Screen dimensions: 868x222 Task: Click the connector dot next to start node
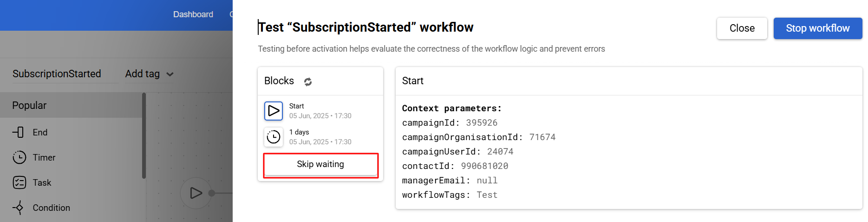212,193
